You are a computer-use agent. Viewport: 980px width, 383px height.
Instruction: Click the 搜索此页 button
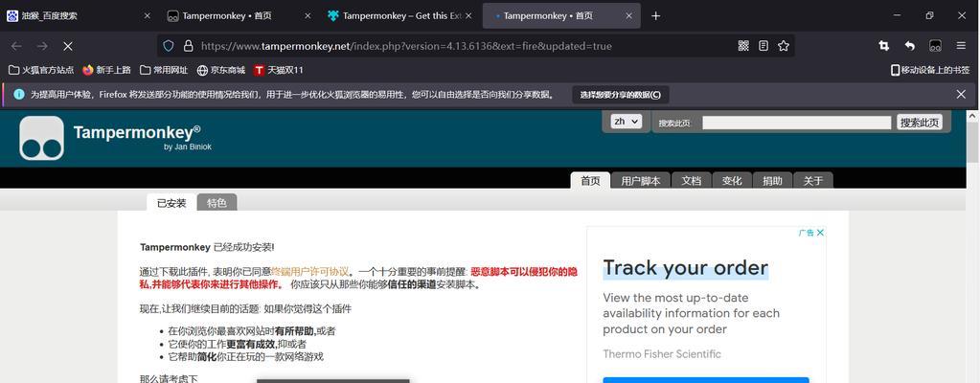[x=920, y=123]
